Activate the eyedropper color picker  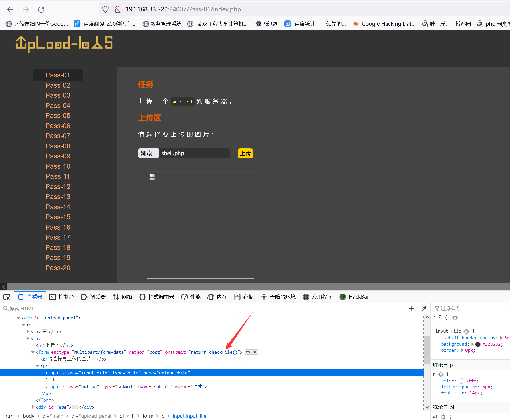424,308
